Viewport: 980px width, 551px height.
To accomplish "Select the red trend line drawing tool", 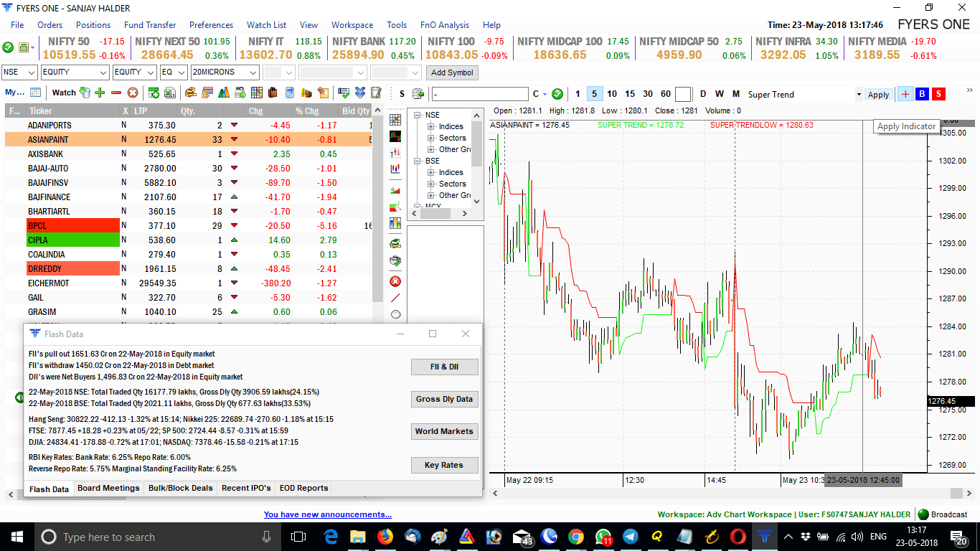I will pyautogui.click(x=395, y=298).
